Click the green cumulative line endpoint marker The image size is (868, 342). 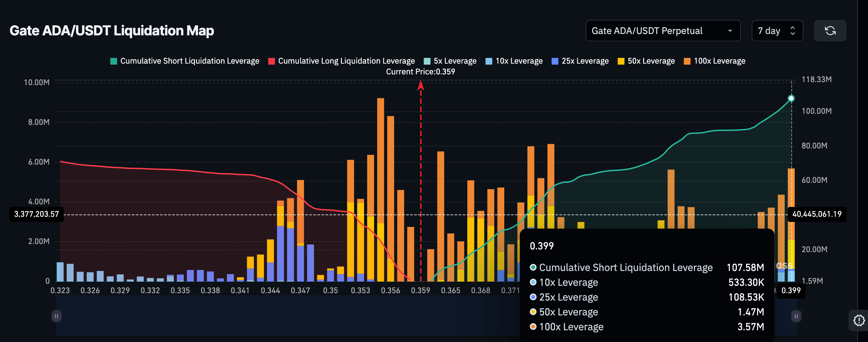[791, 99]
